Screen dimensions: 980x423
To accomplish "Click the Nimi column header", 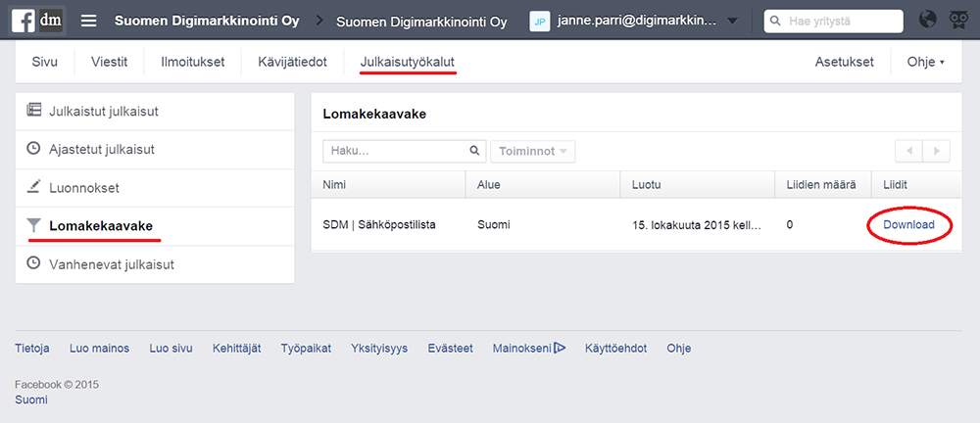I will (x=388, y=185).
